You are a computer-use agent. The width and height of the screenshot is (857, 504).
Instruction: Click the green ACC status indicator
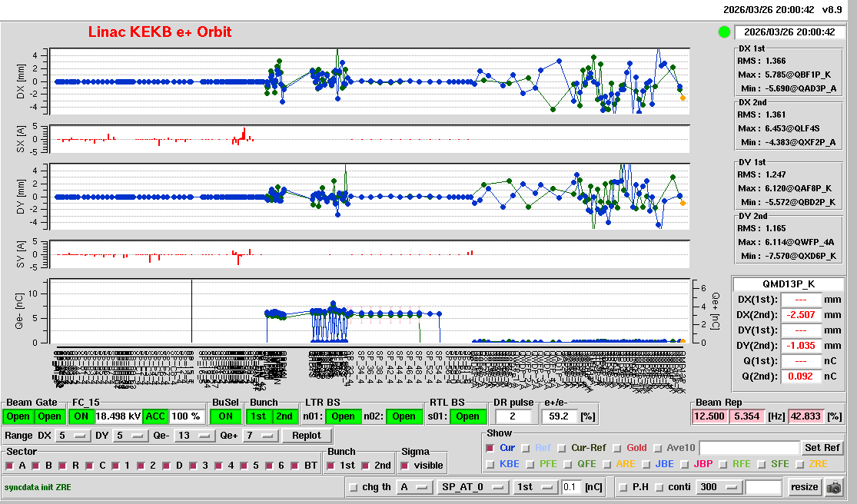click(x=155, y=416)
